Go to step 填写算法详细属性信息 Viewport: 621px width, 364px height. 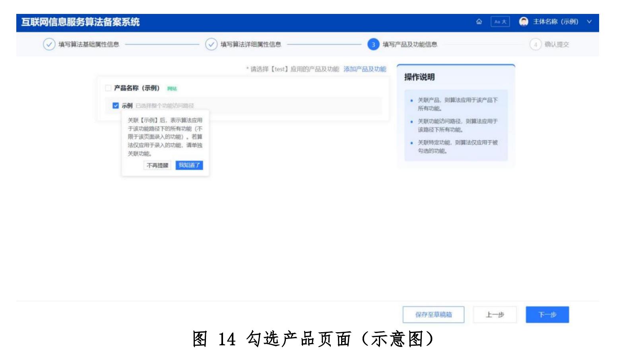point(251,44)
